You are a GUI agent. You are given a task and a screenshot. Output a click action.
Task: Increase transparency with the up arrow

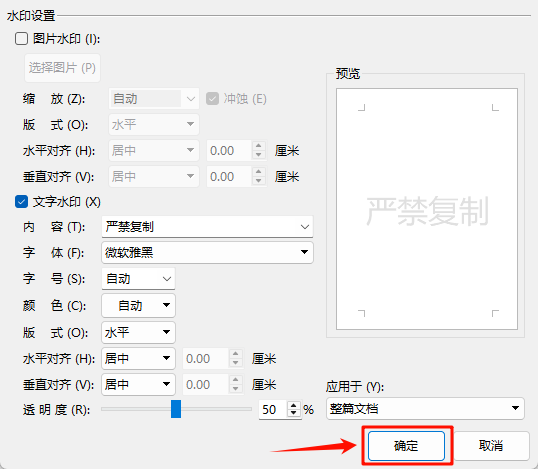294,405
